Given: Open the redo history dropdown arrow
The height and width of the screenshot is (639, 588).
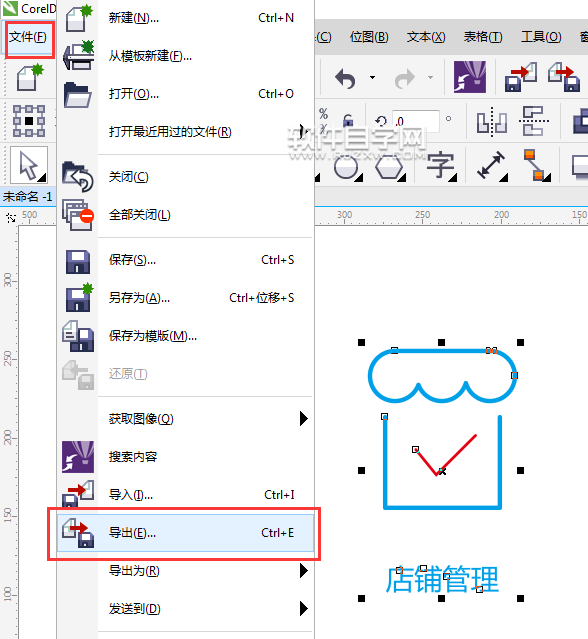Looking at the screenshot, I should tap(430, 77).
